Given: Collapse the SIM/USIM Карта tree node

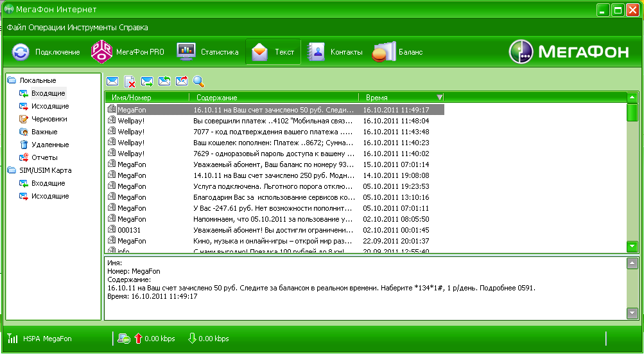Looking at the screenshot, I should coord(11,170).
